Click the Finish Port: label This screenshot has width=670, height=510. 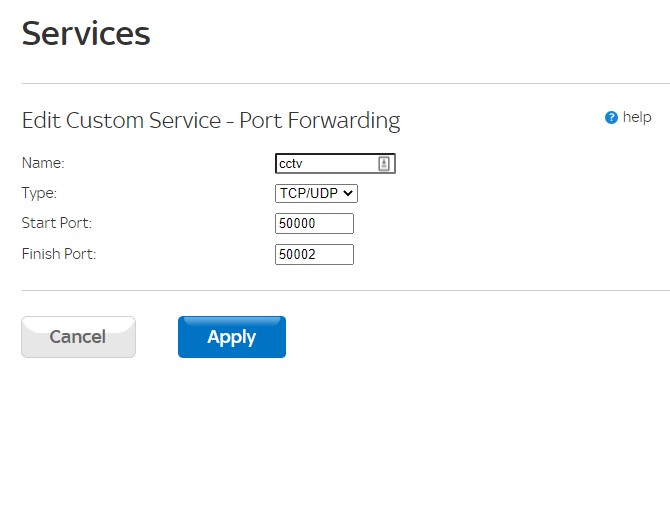[x=59, y=254]
